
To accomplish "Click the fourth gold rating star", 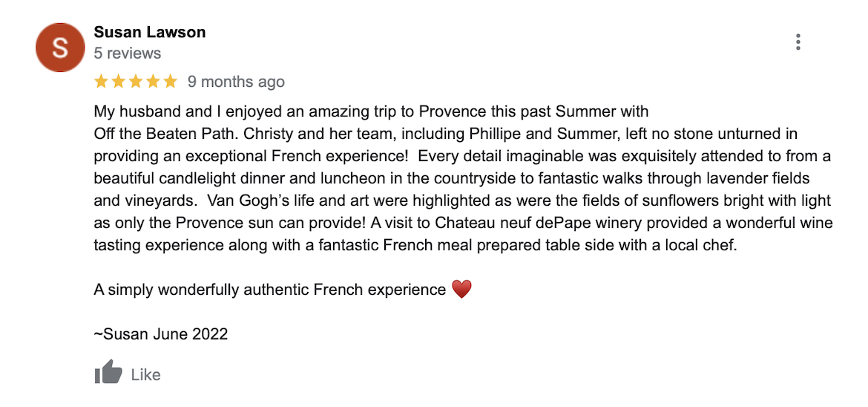I will tap(153, 82).
